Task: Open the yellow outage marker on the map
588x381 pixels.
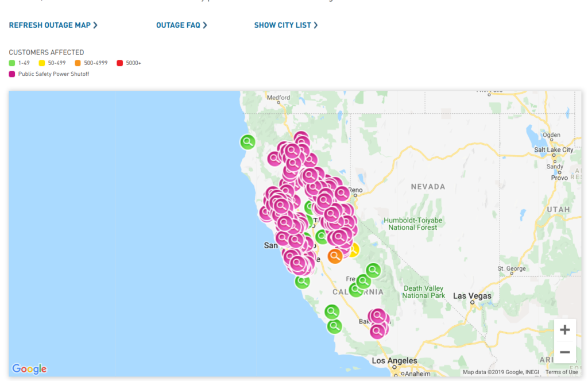Action: 354,251
